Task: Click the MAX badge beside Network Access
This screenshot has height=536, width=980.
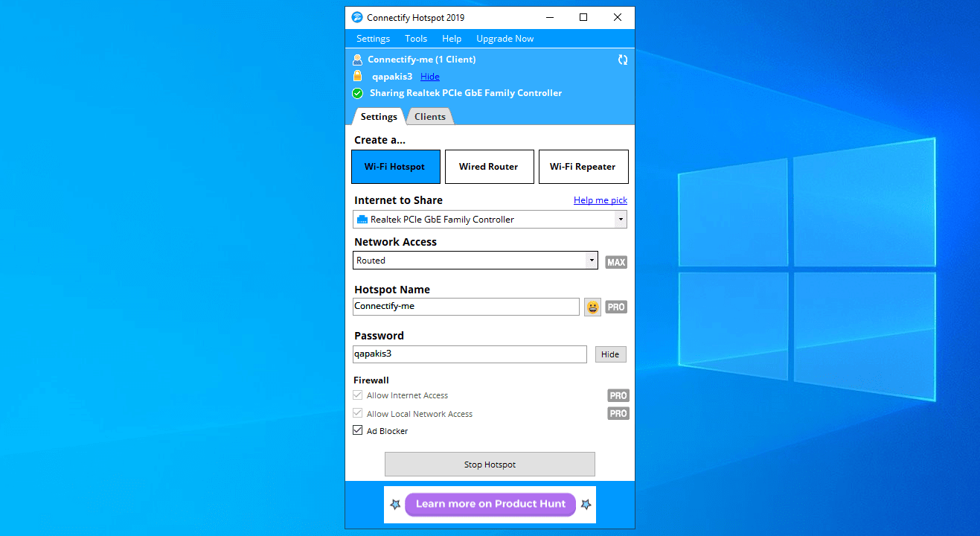Action: pos(616,262)
